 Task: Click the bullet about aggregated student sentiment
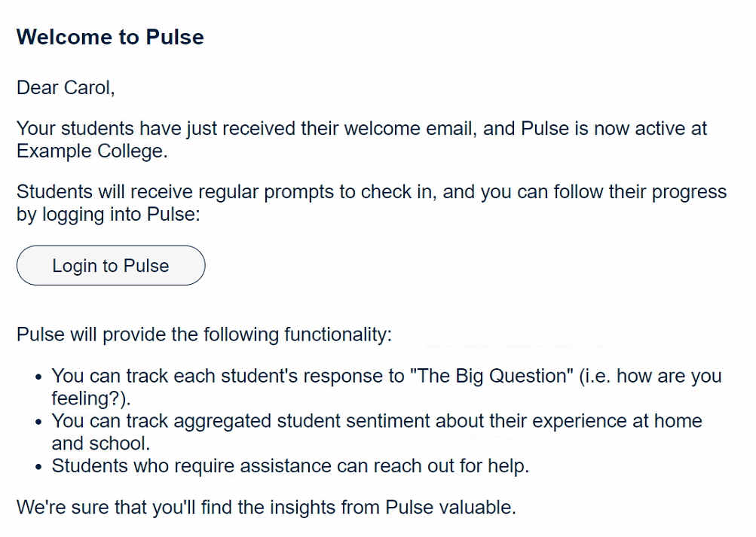point(377,432)
